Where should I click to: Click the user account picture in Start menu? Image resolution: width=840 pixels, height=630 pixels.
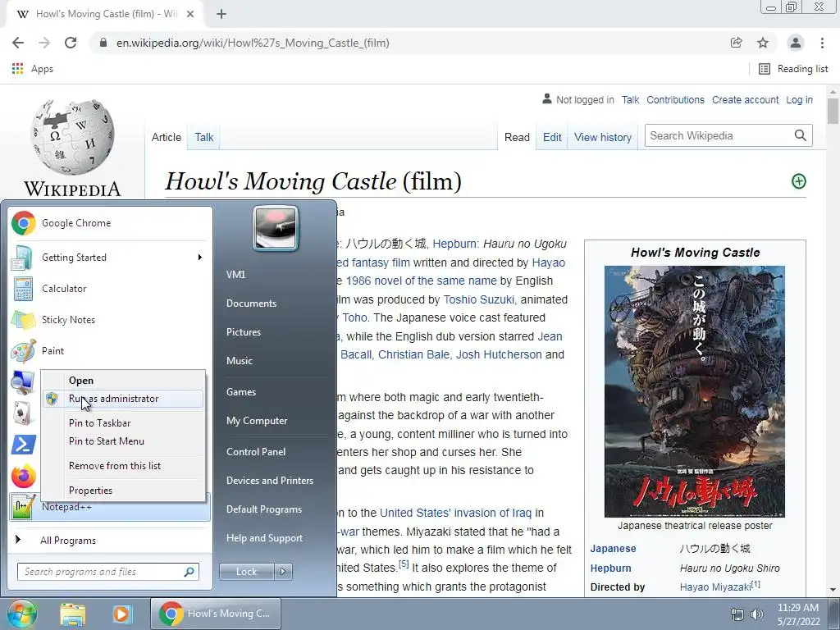[276, 228]
